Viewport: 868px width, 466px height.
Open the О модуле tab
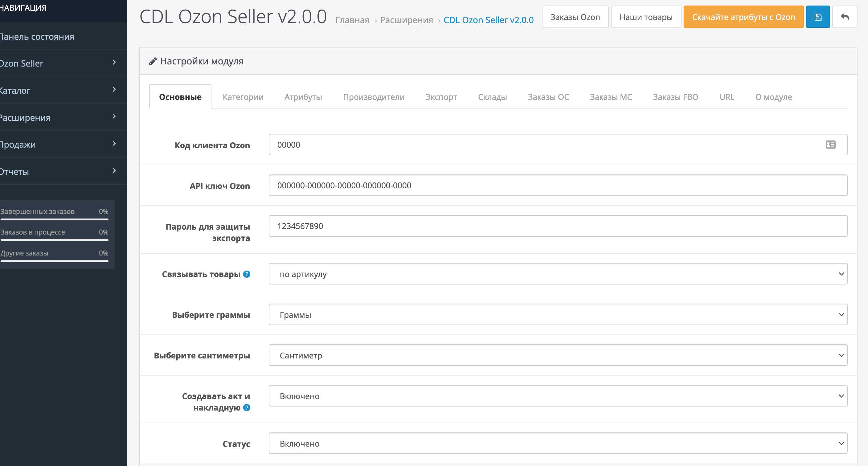[x=773, y=97]
